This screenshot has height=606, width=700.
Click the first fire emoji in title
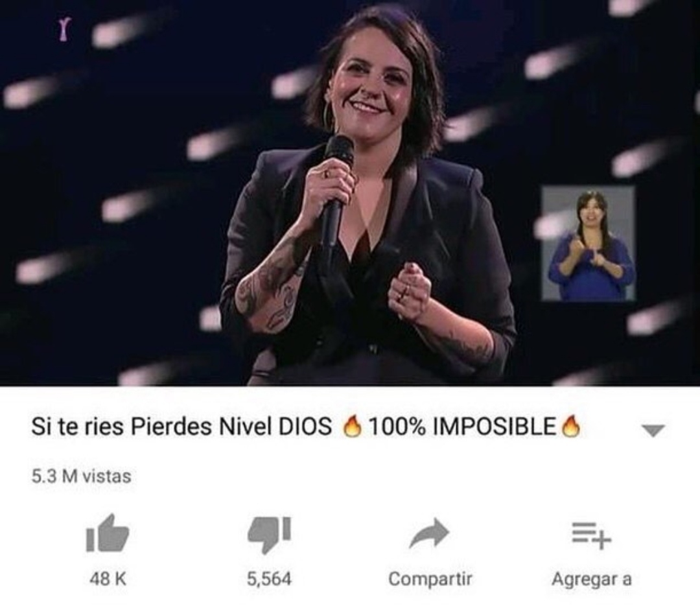pyautogui.click(x=351, y=426)
